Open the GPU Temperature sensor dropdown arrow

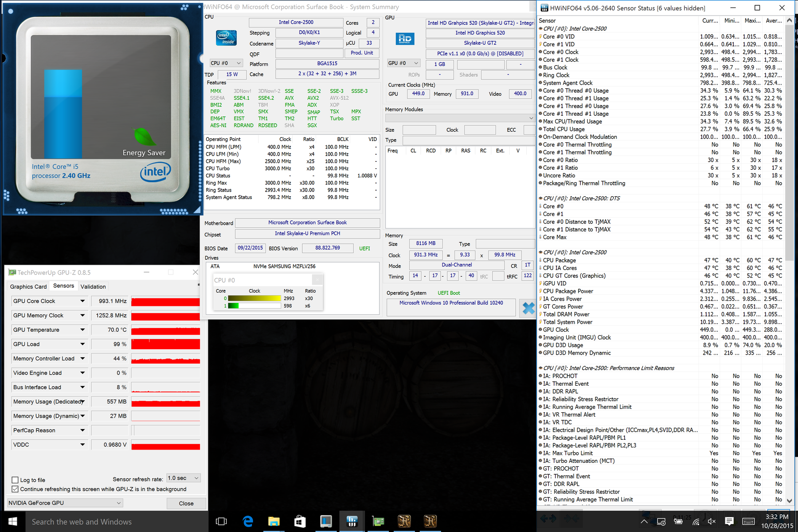point(82,330)
